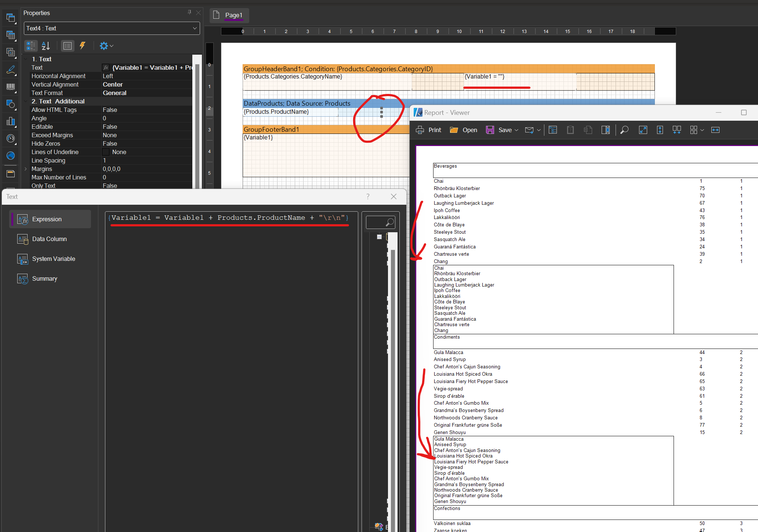
Task: Close the Text expression dialog
Action: point(393,197)
